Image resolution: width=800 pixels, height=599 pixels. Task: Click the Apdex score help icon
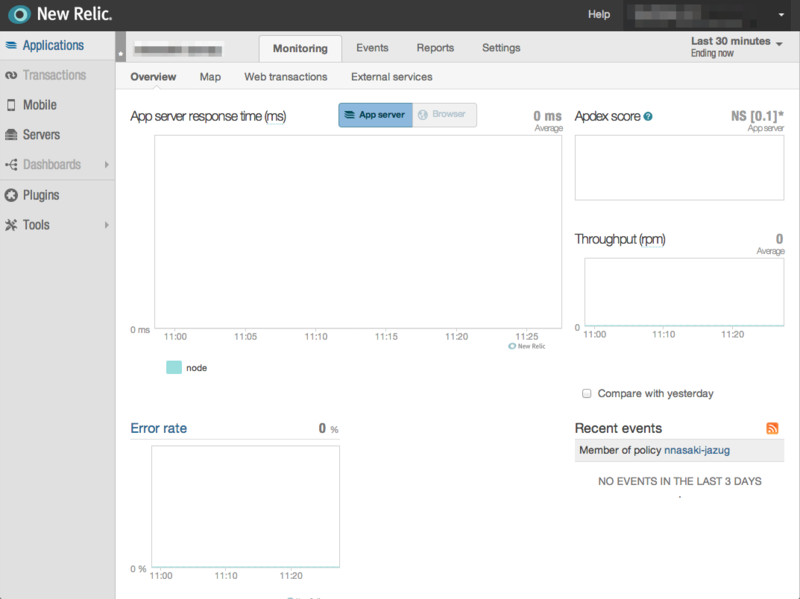(648, 116)
